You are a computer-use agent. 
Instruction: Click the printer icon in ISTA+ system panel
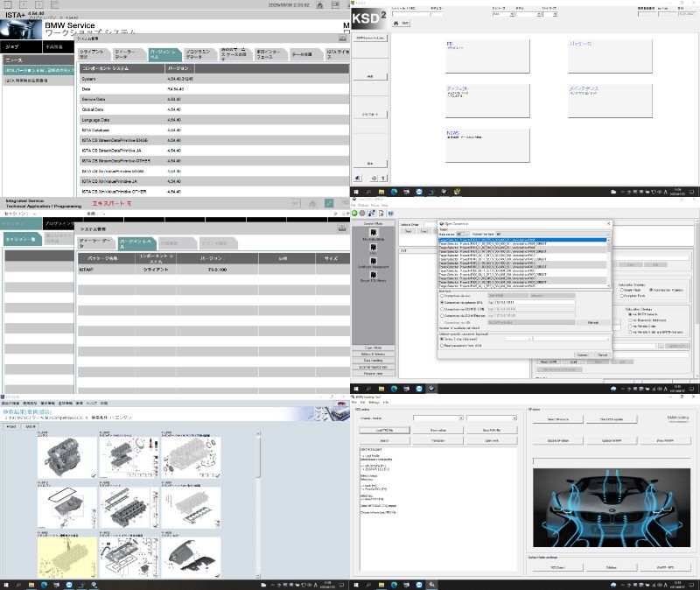pyautogui.click(x=343, y=39)
